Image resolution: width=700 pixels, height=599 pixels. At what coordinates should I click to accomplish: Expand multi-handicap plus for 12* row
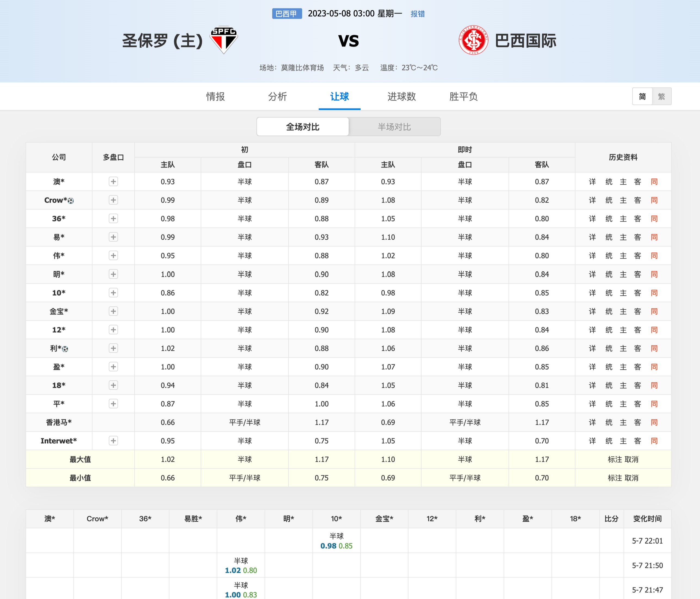pyautogui.click(x=113, y=330)
